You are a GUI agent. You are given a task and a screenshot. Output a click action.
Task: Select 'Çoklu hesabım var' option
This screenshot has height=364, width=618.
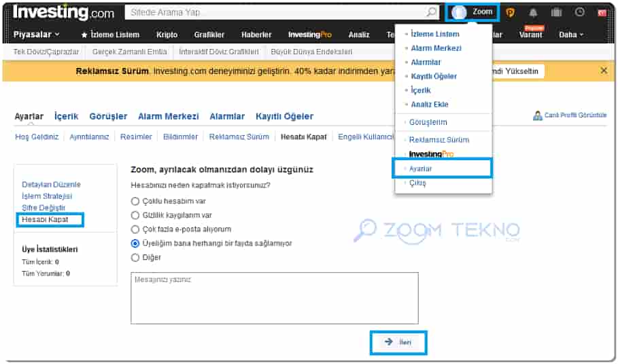point(135,201)
